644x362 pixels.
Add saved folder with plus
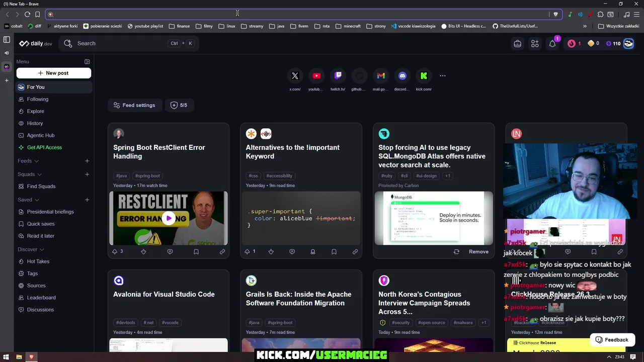click(87, 200)
